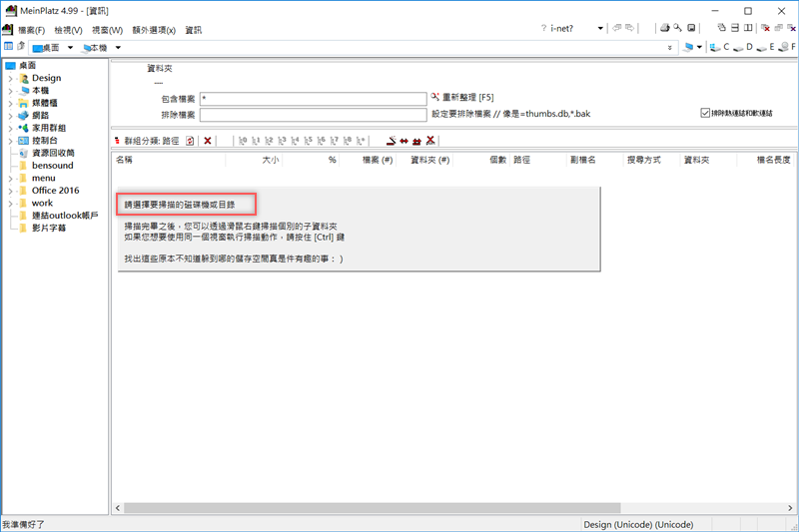The height and width of the screenshot is (532, 799).
Task: Click tree level 0 expand icon
Action: tap(243, 141)
